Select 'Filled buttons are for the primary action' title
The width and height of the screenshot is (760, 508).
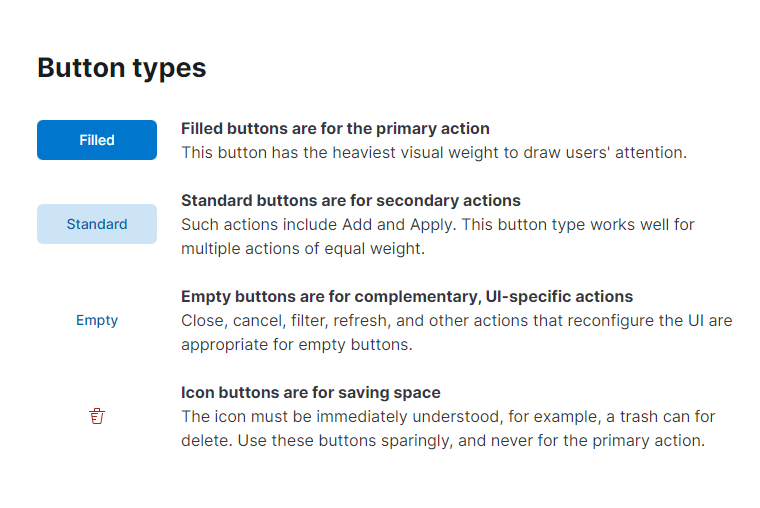pos(335,128)
